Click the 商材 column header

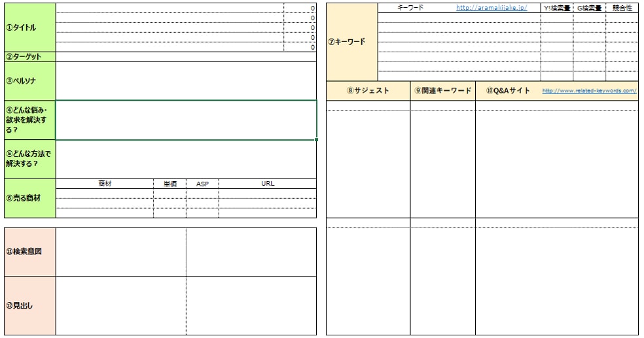click(105, 184)
